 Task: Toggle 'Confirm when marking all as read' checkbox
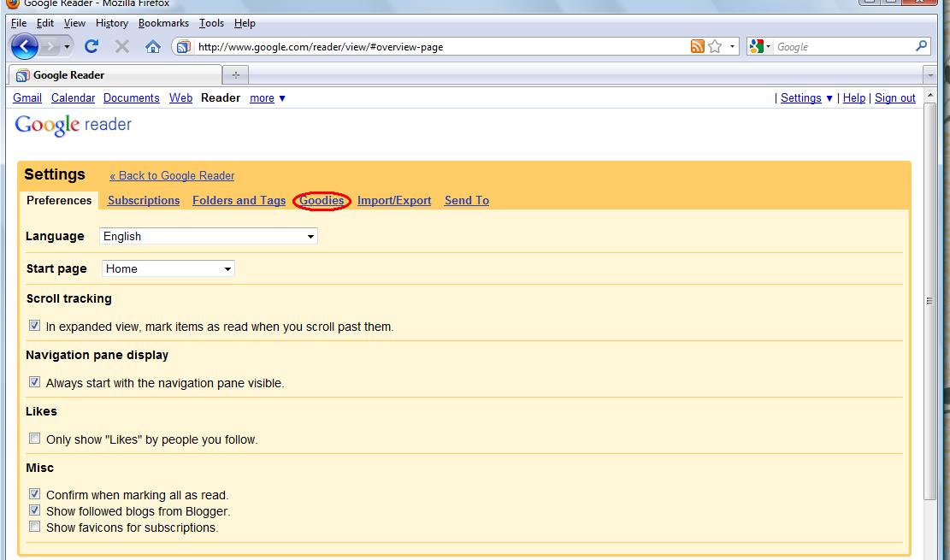point(34,494)
